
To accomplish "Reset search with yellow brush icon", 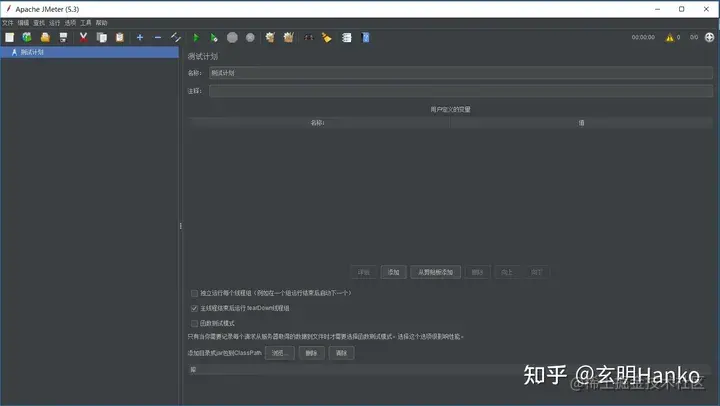I will tap(326, 38).
